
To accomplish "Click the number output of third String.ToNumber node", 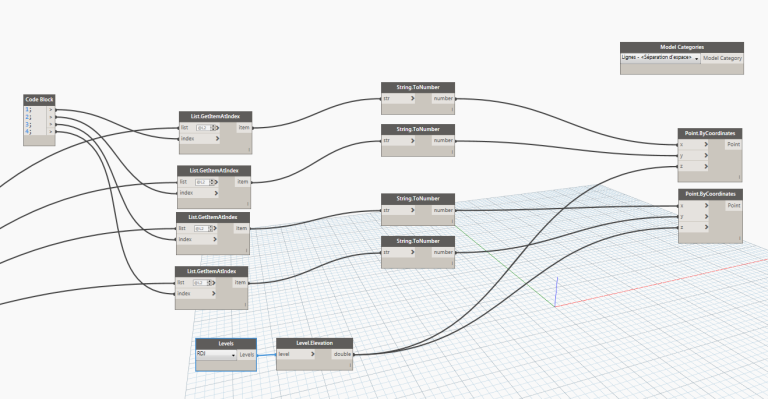I will pyautogui.click(x=443, y=210).
